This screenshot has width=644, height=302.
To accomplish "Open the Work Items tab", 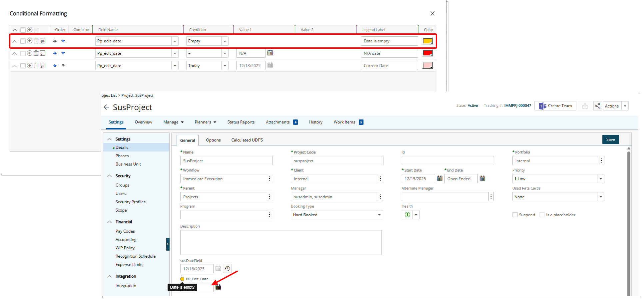I will pos(344,122).
